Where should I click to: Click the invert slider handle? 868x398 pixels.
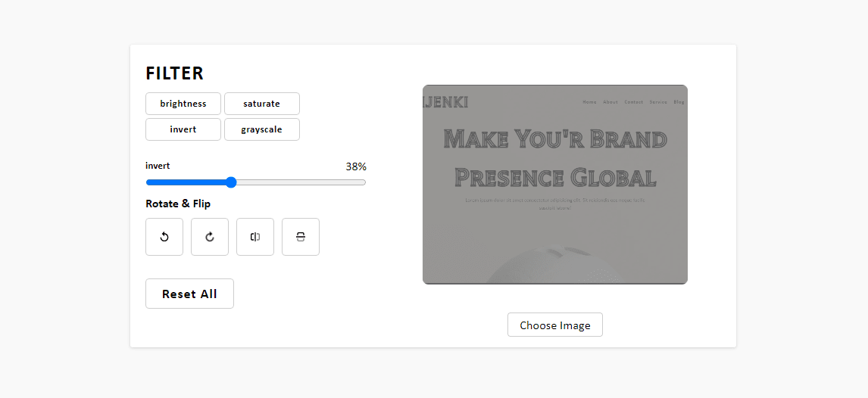point(231,182)
